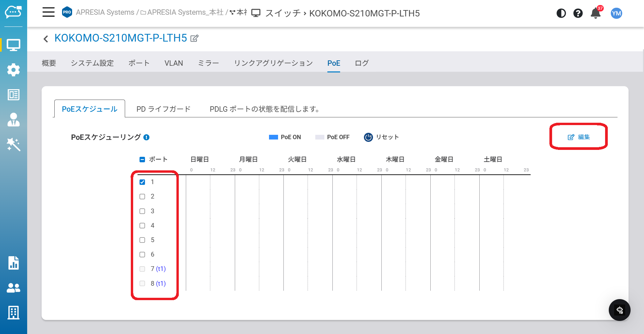
Task: Click the リセット reset button
Action: (x=381, y=137)
